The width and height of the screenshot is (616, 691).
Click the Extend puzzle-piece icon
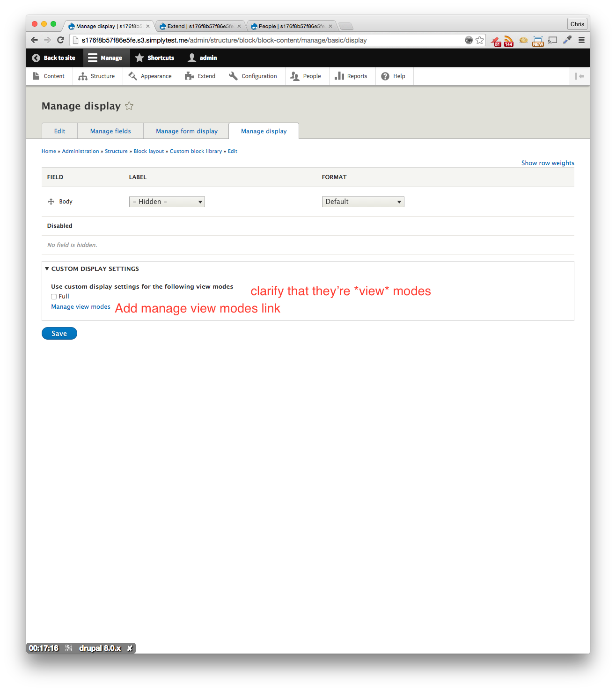click(188, 76)
